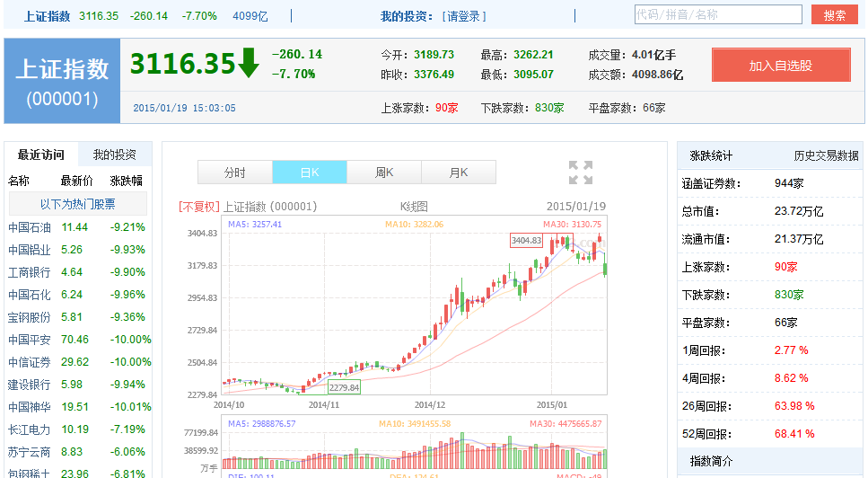Click the fullscreen expand chart icon
The width and height of the screenshot is (868, 478).
[x=581, y=173]
